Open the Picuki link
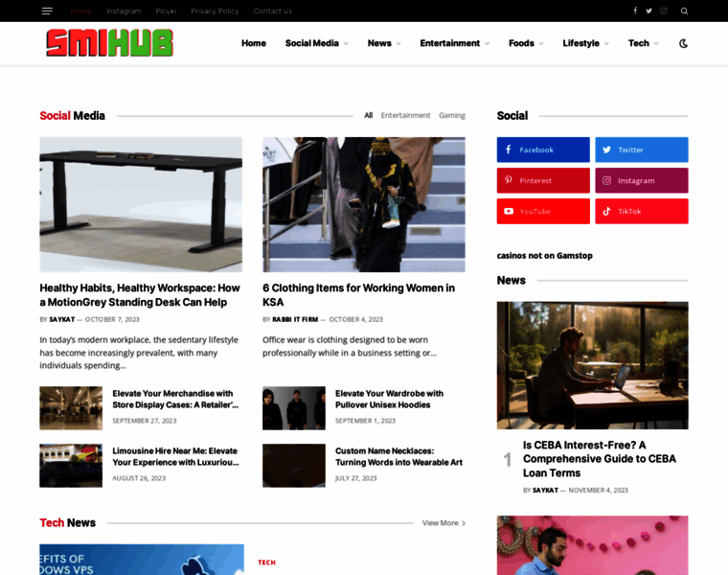 pyautogui.click(x=166, y=11)
